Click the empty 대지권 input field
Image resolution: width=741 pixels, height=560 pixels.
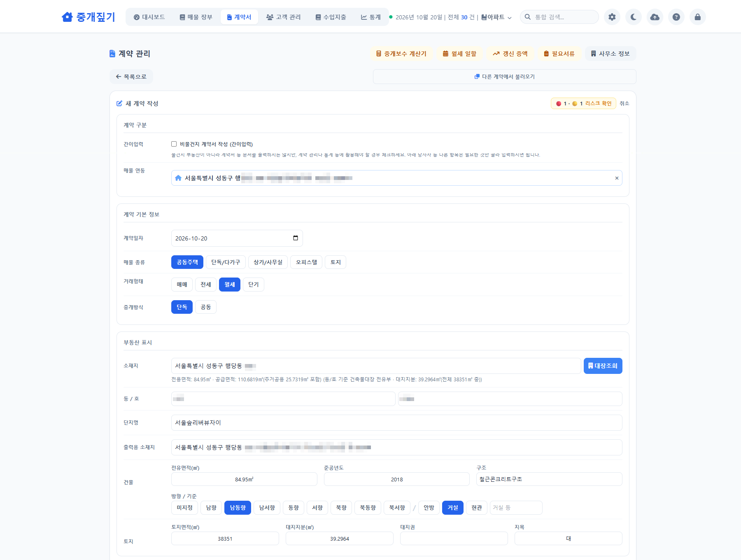click(454, 539)
